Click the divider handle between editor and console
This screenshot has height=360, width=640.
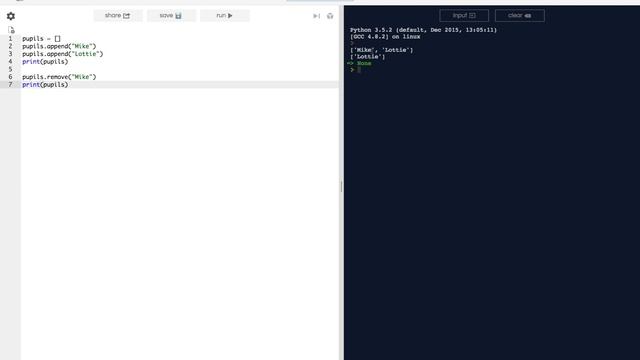pos(341,187)
